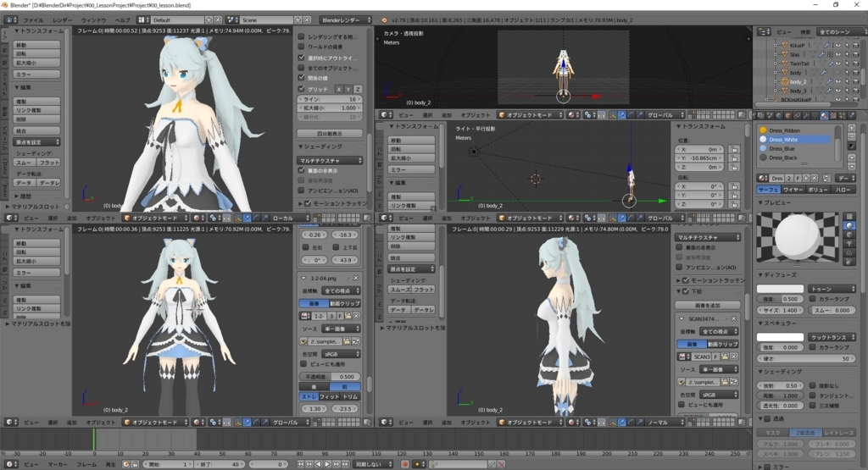Switch material tab to ハロー

[x=843, y=190]
